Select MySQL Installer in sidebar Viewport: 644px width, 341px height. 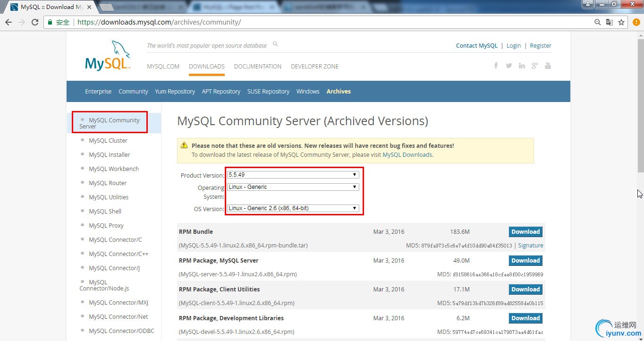110,155
